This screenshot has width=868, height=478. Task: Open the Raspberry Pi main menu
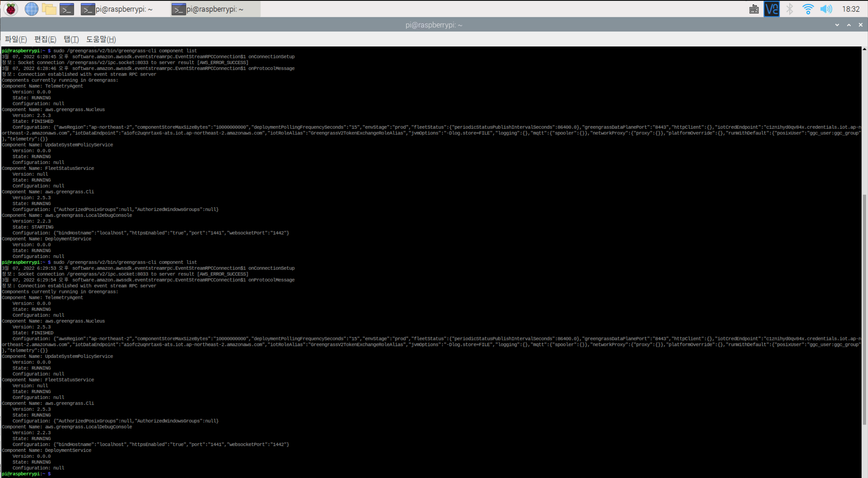(x=11, y=9)
